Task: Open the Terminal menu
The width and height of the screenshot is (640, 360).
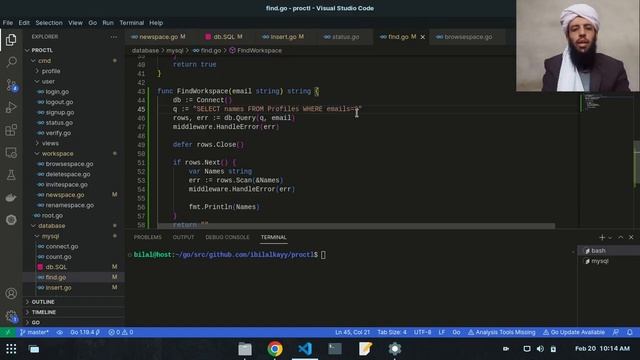Action: click(131, 23)
